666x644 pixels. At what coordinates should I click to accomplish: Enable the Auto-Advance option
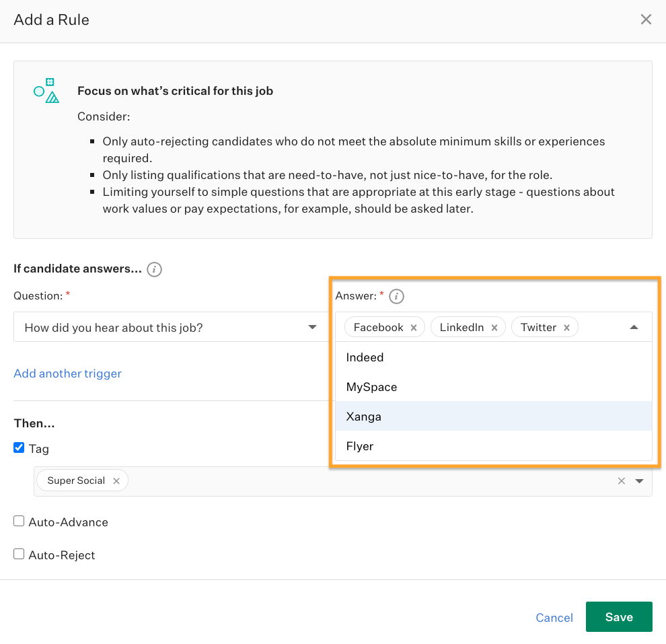(19, 522)
